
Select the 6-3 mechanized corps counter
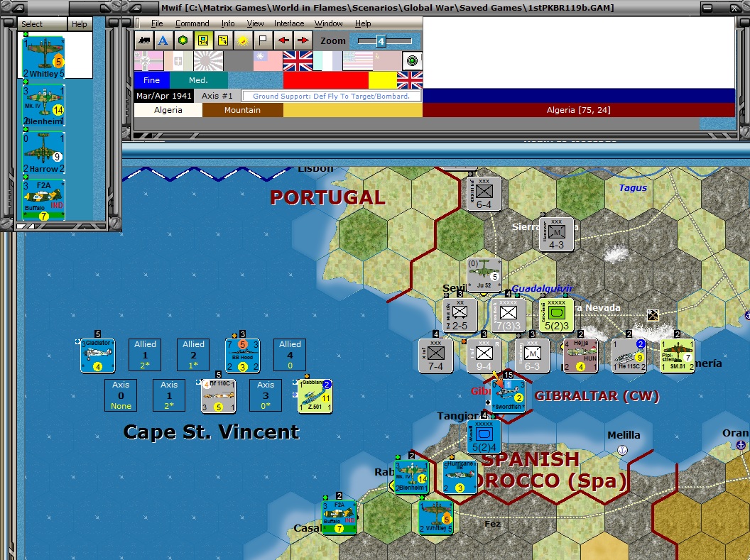tap(533, 356)
